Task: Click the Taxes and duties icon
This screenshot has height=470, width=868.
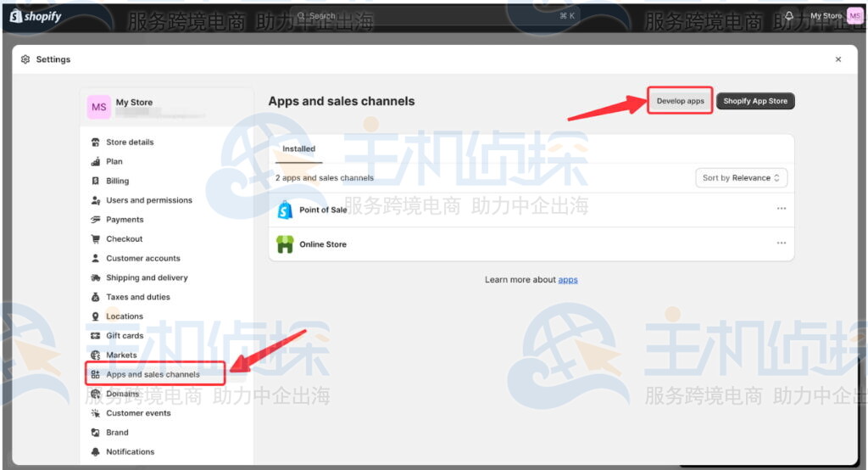Action: 95,297
